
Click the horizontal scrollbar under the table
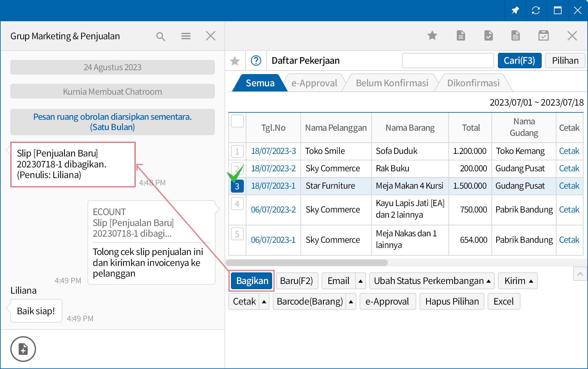click(308, 263)
